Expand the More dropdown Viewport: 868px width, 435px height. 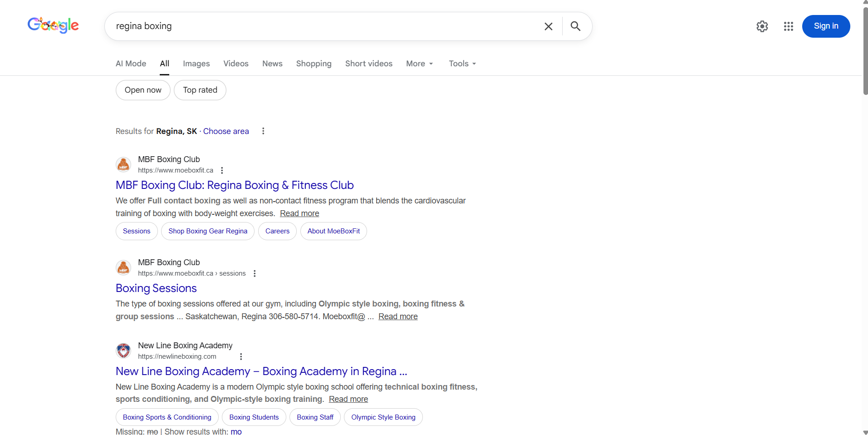[420, 64]
